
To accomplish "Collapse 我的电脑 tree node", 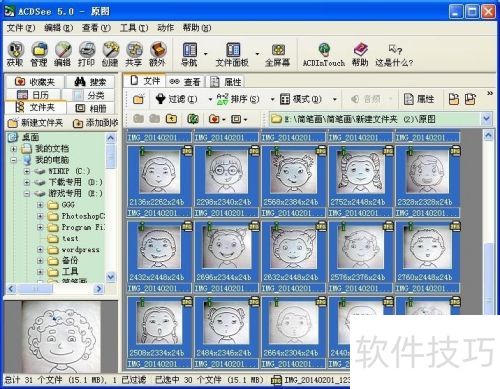I will pos(14,160).
